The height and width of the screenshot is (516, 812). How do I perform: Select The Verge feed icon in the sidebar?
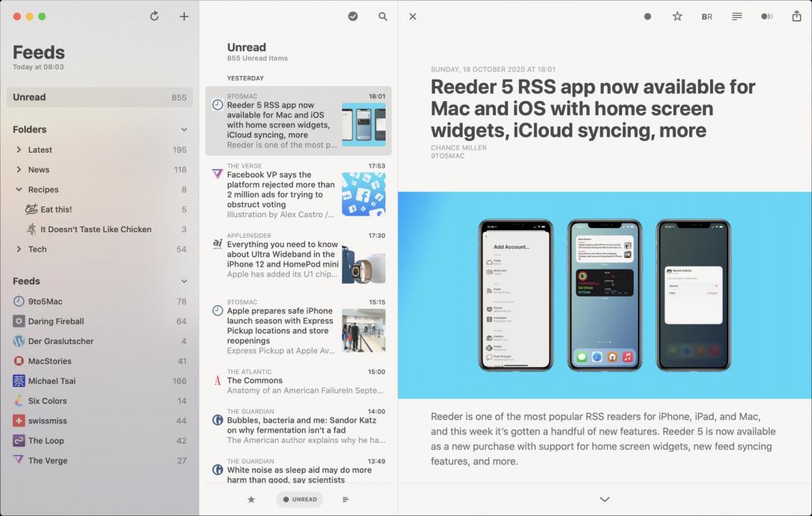19,460
